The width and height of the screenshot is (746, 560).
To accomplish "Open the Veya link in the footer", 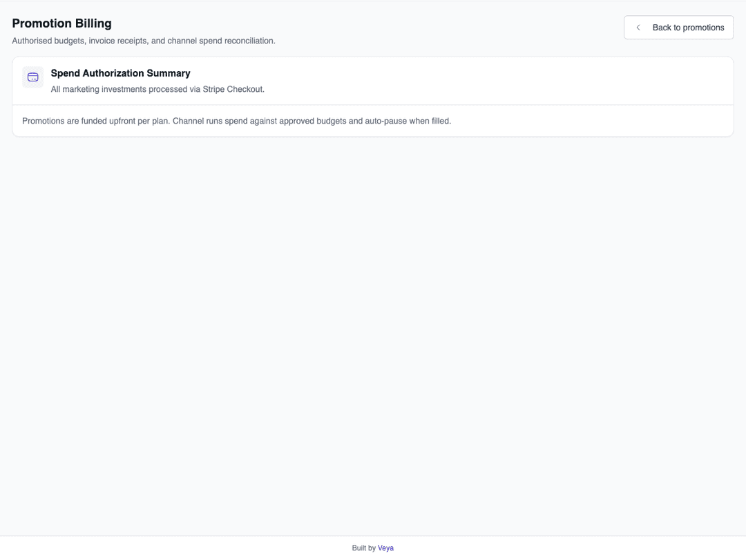I will [x=385, y=548].
